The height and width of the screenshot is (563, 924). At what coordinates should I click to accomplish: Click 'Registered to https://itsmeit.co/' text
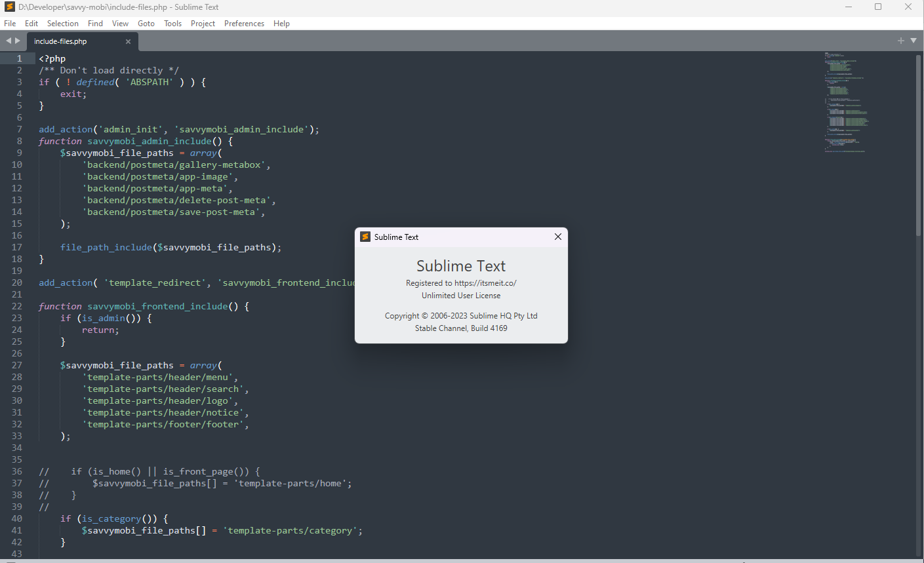pos(461,283)
